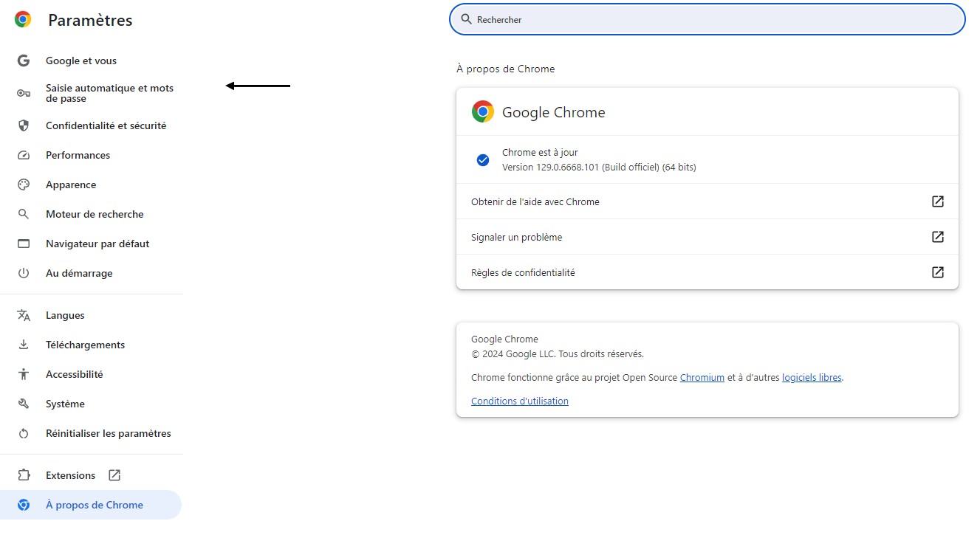This screenshot has height=552, width=980.
Task: Open the Conditions d'utilisation link
Action: [520, 401]
